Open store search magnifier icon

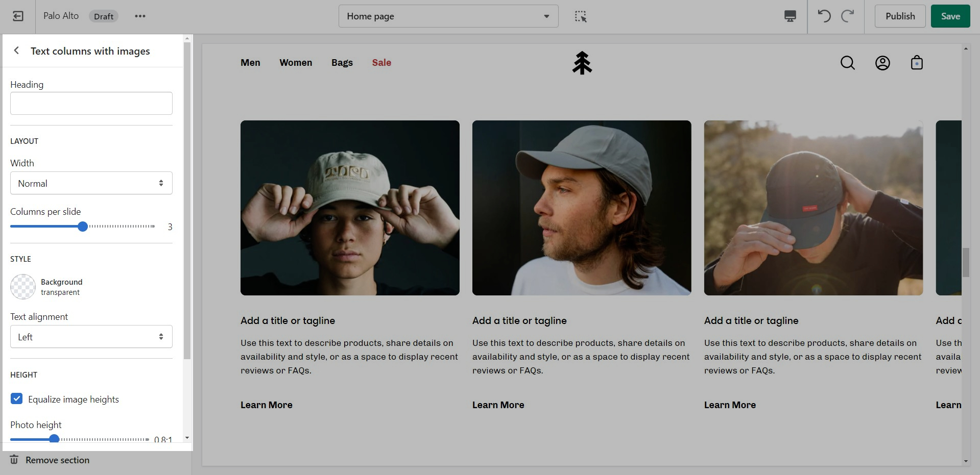pyautogui.click(x=847, y=63)
